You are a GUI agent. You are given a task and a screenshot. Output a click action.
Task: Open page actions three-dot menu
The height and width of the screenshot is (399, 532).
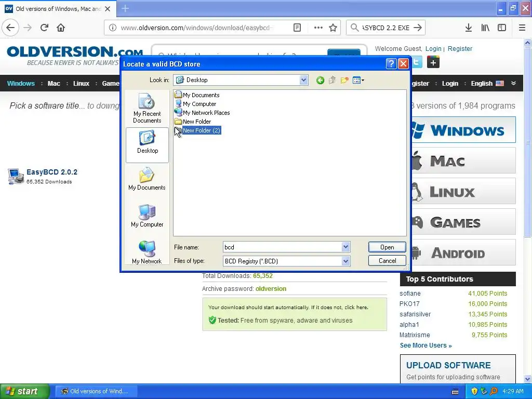(318, 28)
